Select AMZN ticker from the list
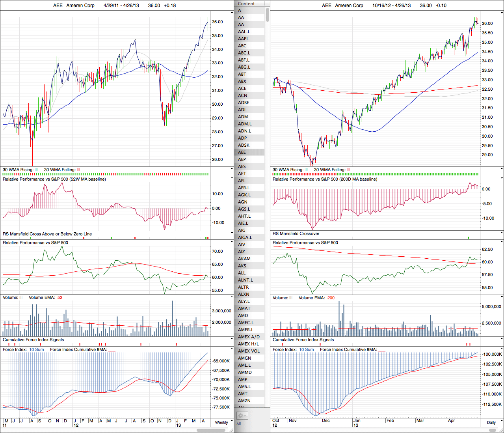 tap(244, 401)
